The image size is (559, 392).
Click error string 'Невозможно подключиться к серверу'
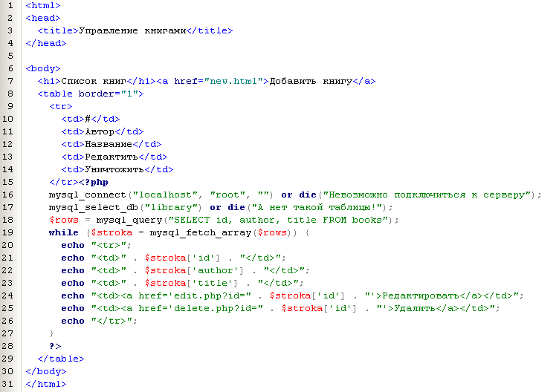pyautogui.click(x=427, y=195)
